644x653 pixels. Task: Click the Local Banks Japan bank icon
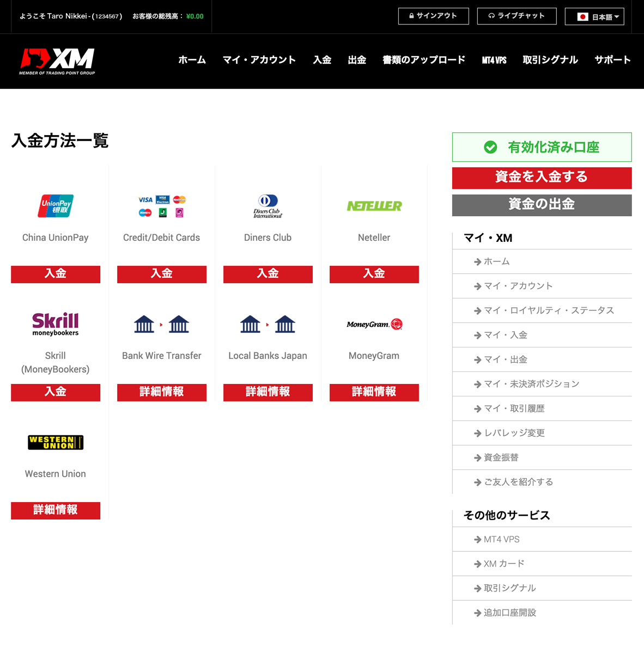268,324
